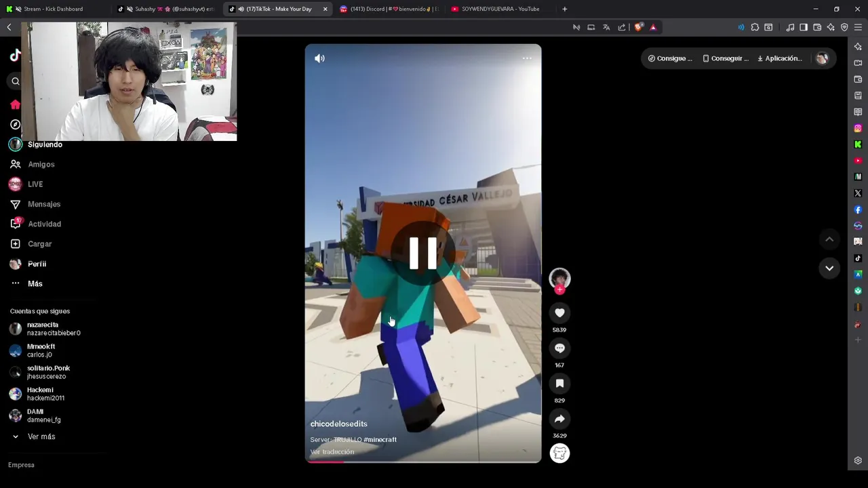Expand Ver más followed accounts
This screenshot has width=868, height=488.
[41, 436]
